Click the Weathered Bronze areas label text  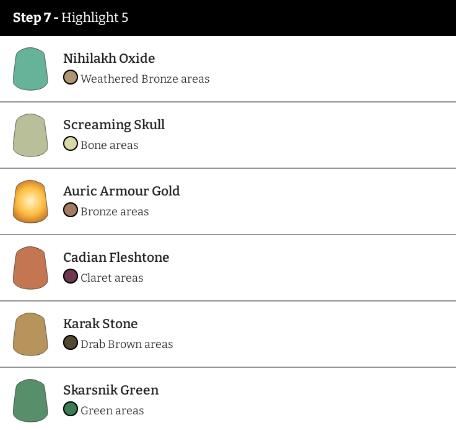(145, 79)
